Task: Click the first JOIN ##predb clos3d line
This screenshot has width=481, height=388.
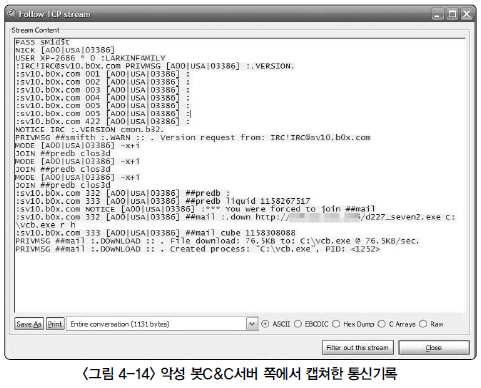Action: [x=63, y=154]
